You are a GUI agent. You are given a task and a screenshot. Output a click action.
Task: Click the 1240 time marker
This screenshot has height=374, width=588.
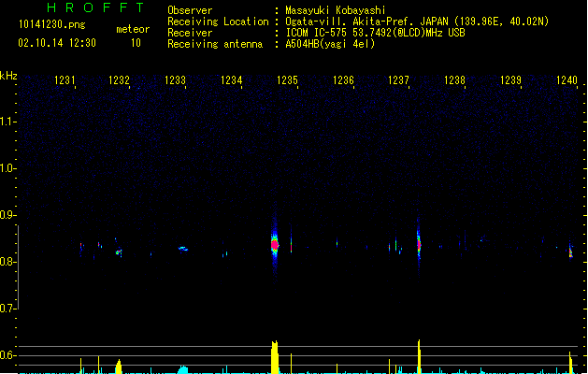[x=566, y=80]
